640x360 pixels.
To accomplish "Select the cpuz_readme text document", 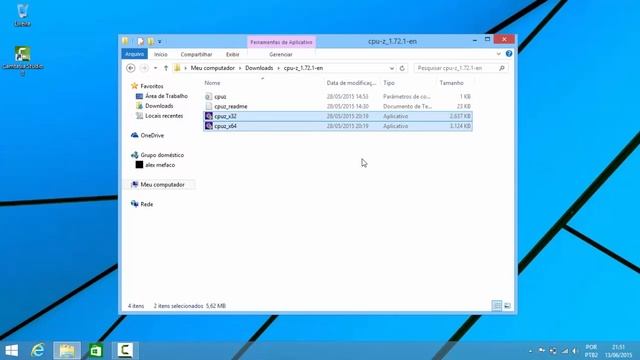I will [338, 107].
